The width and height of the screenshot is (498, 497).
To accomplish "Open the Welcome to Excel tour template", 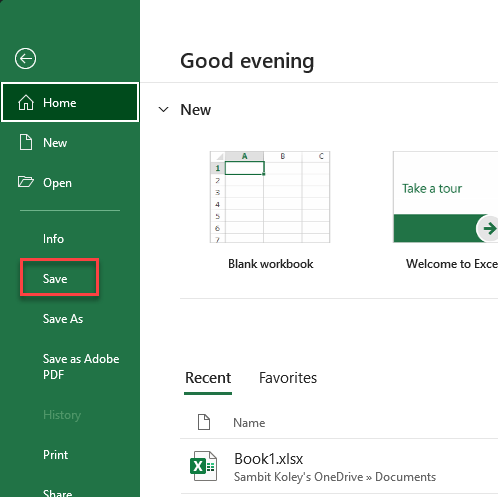I will pos(446,197).
